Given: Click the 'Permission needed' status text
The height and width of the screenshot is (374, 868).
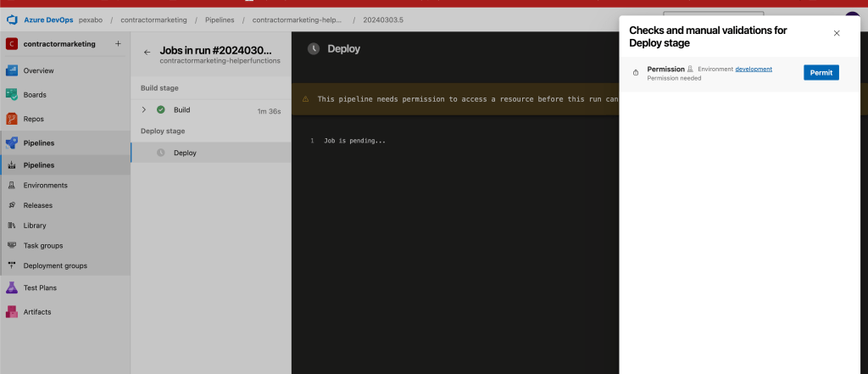Looking at the screenshot, I should click(x=674, y=78).
